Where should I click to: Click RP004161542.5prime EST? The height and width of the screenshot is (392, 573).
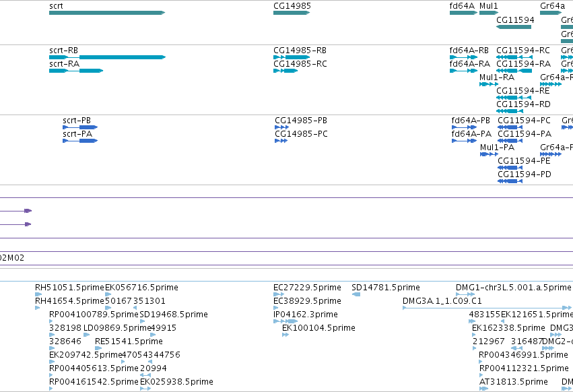[x=50, y=389]
